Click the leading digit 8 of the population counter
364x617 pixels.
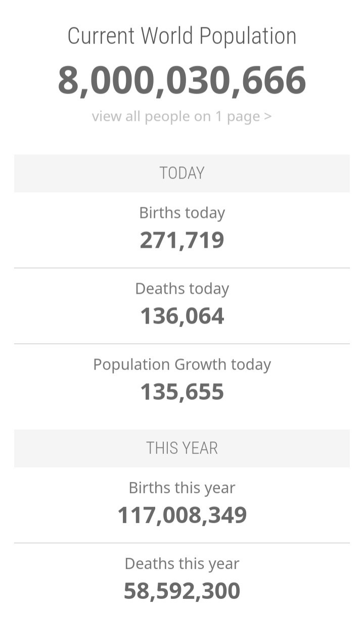pyautogui.click(x=69, y=80)
